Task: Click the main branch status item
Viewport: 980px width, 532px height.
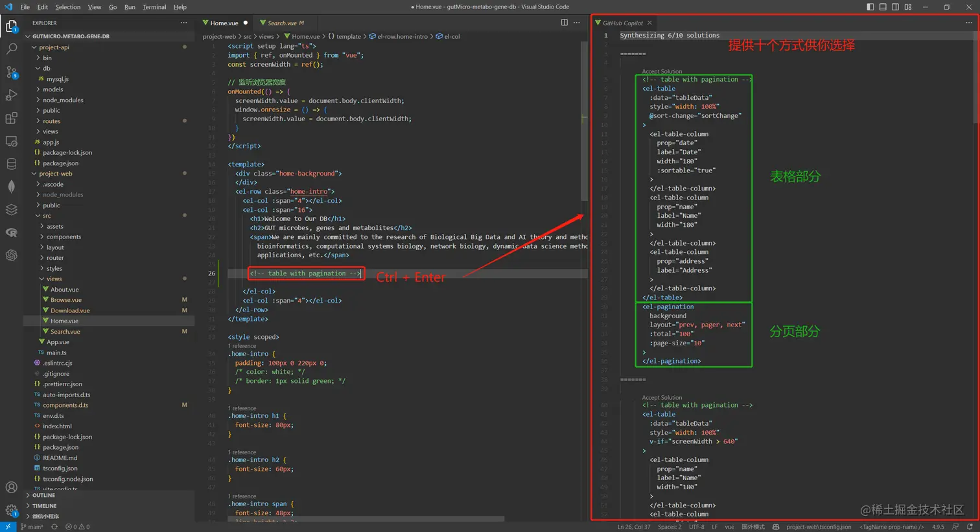Action: [32, 527]
